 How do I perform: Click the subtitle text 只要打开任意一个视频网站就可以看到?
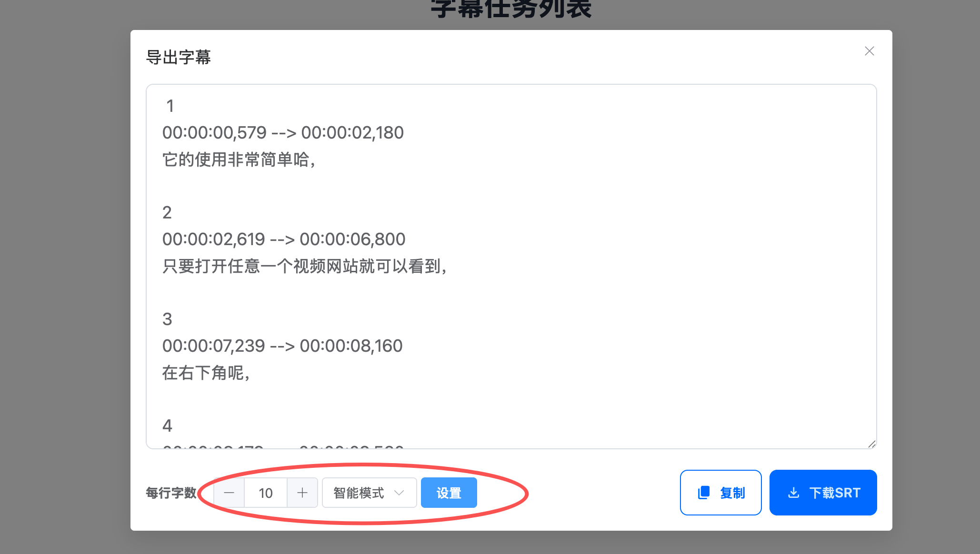click(304, 266)
